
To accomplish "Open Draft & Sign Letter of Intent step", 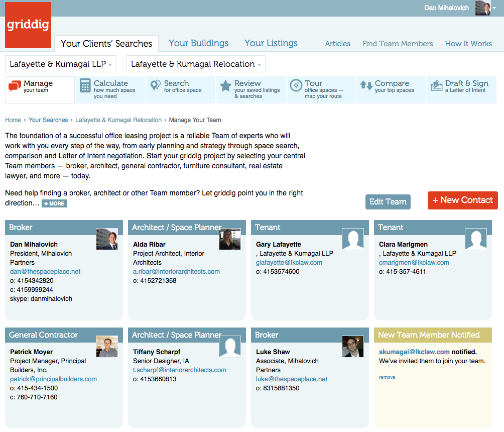I will tap(462, 90).
